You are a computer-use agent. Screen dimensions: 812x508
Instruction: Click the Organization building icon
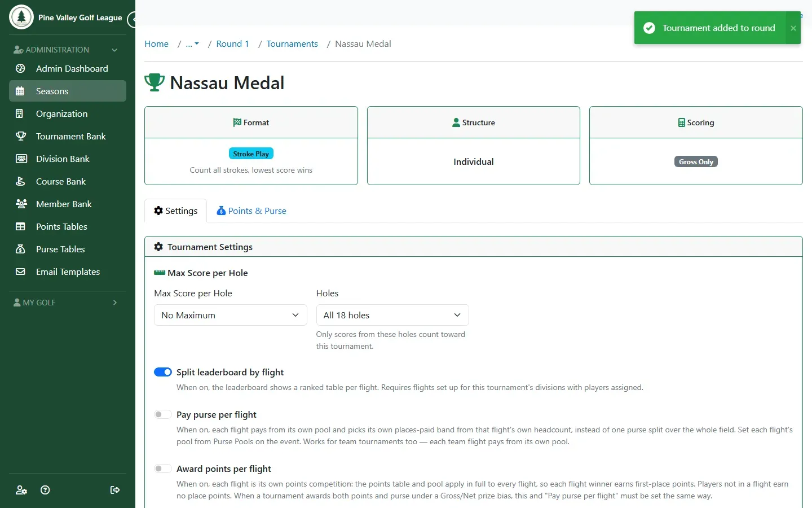click(x=20, y=113)
